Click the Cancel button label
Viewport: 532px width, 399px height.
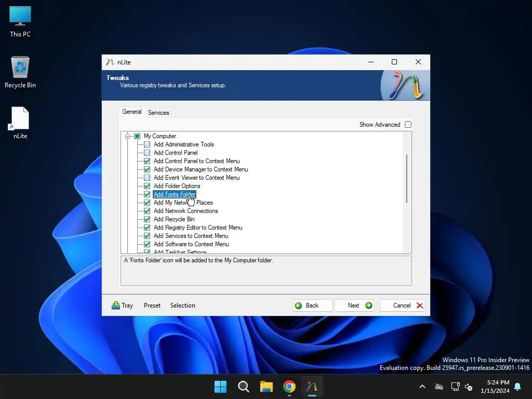402,305
